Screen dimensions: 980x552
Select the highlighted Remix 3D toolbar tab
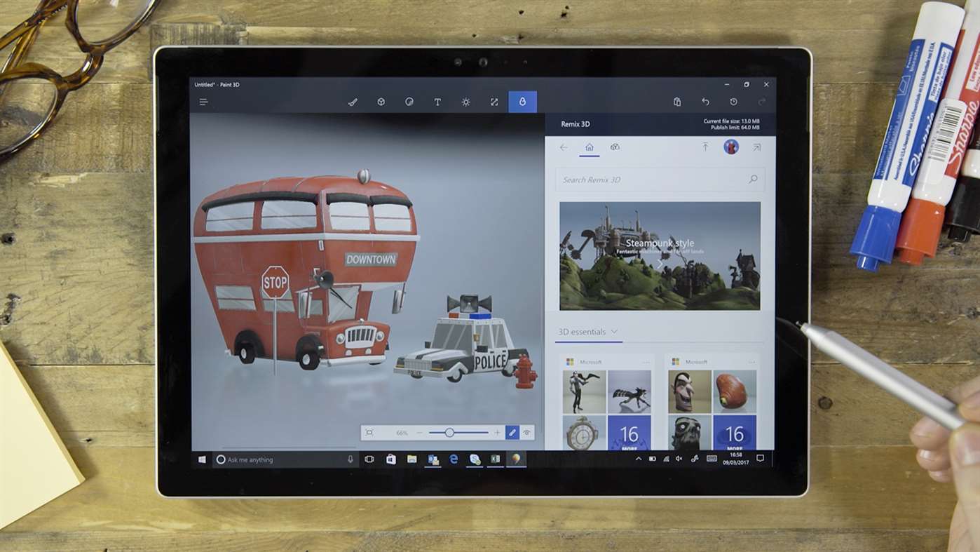tap(522, 102)
